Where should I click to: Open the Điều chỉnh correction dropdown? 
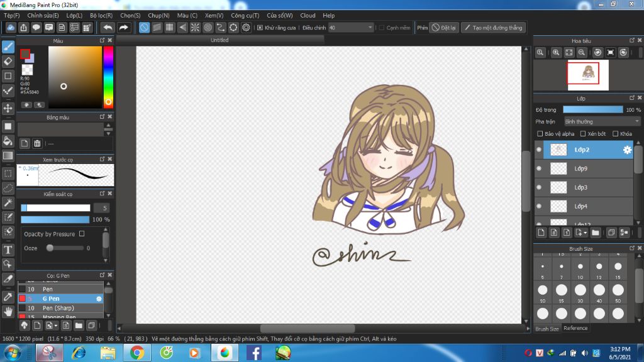click(x=351, y=28)
